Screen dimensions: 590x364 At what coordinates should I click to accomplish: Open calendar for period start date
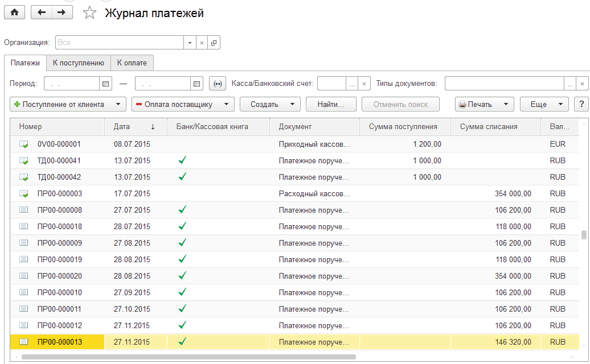(105, 84)
